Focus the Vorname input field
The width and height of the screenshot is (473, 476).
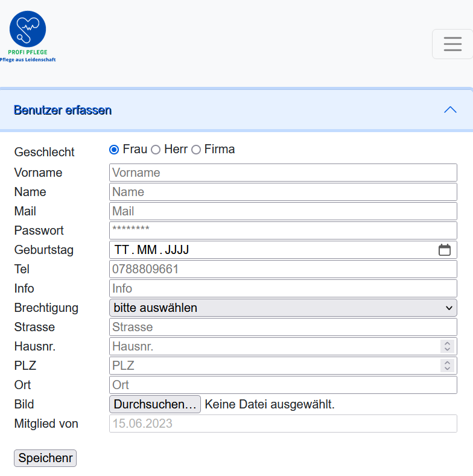click(283, 173)
